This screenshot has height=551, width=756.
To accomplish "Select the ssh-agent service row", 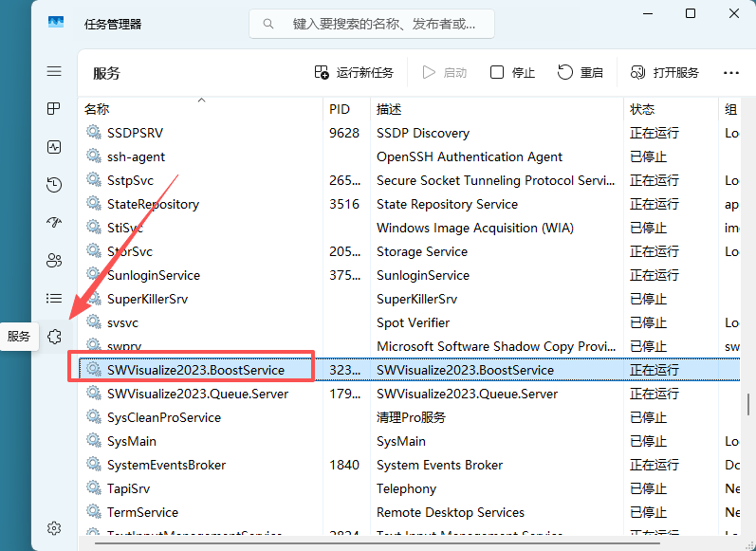I will [x=409, y=156].
